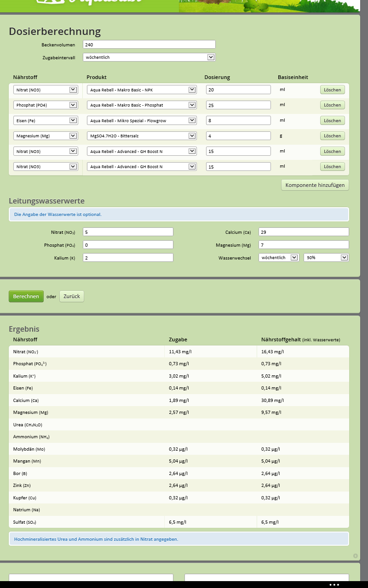Click the Mangan Zugabe value 5,04 µg/l

pyautogui.click(x=178, y=461)
